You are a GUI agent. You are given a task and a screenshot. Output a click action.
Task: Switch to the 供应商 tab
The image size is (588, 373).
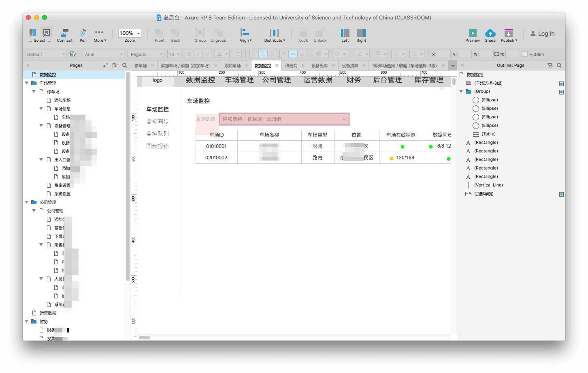291,66
